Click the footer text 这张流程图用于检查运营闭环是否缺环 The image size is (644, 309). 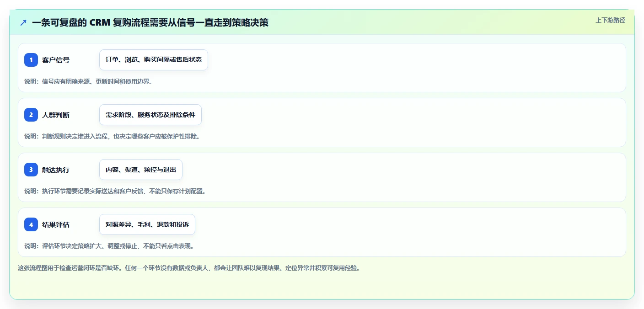click(189, 268)
